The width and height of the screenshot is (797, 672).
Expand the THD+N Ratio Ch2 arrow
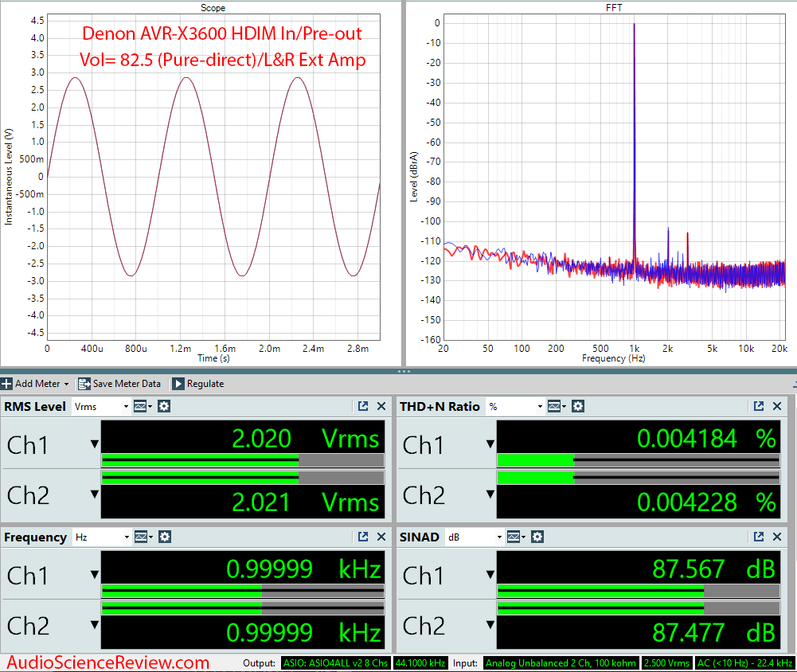[x=490, y=494]
